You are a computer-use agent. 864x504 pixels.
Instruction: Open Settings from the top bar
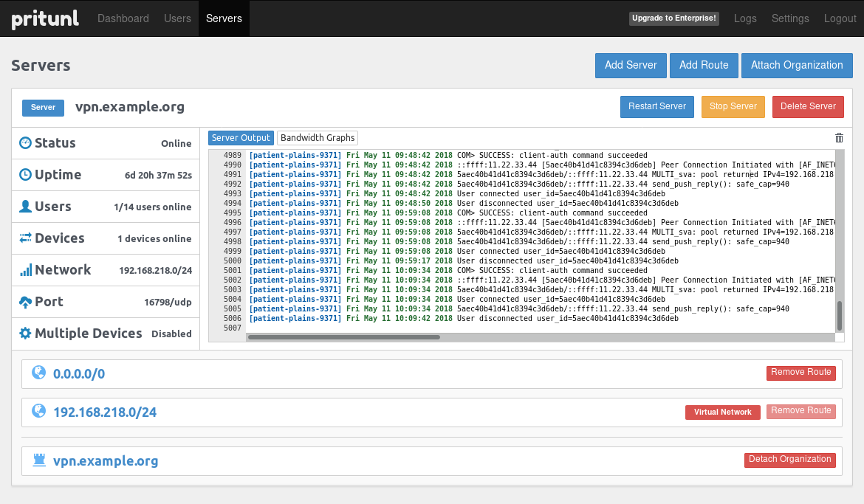790,18
